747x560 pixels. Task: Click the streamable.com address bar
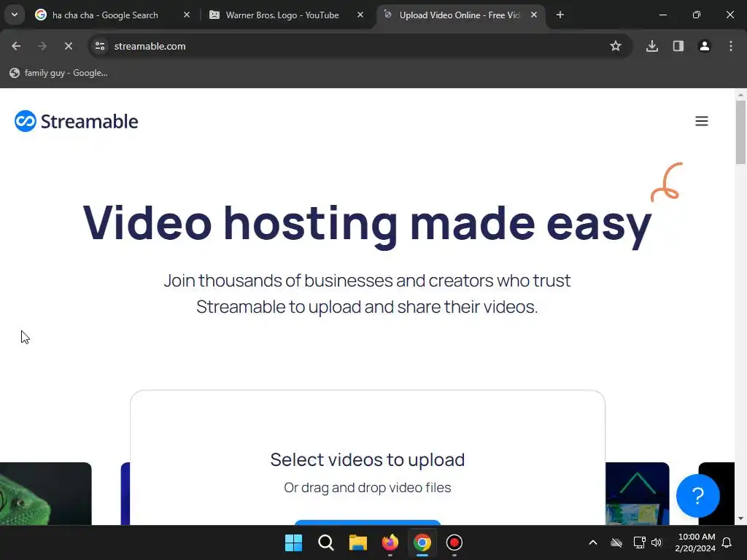(360, 46)
